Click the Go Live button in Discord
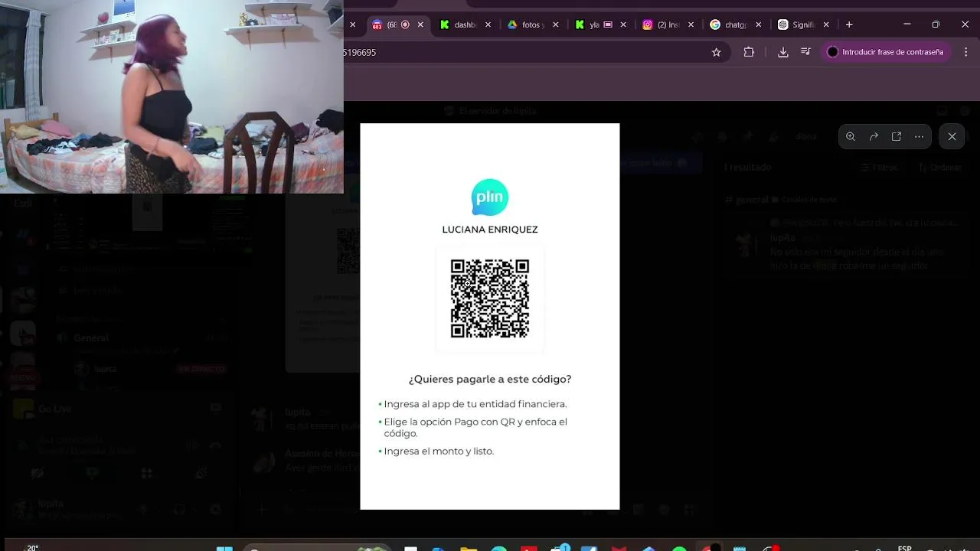 click(x=54, y=409)
